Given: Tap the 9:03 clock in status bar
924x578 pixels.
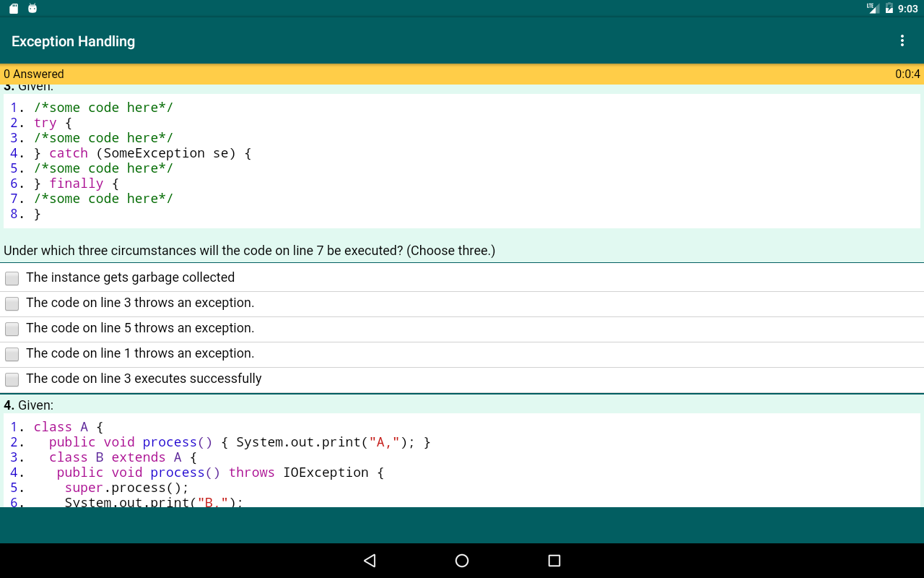Looking at the screenshot, I should tap(907, 9).
